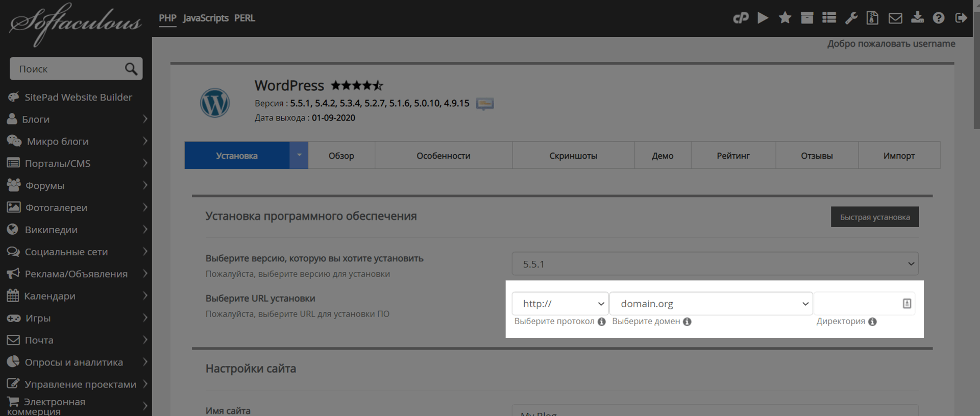
Task: Click the search magnifier icon
Action: tap(131, 69)
